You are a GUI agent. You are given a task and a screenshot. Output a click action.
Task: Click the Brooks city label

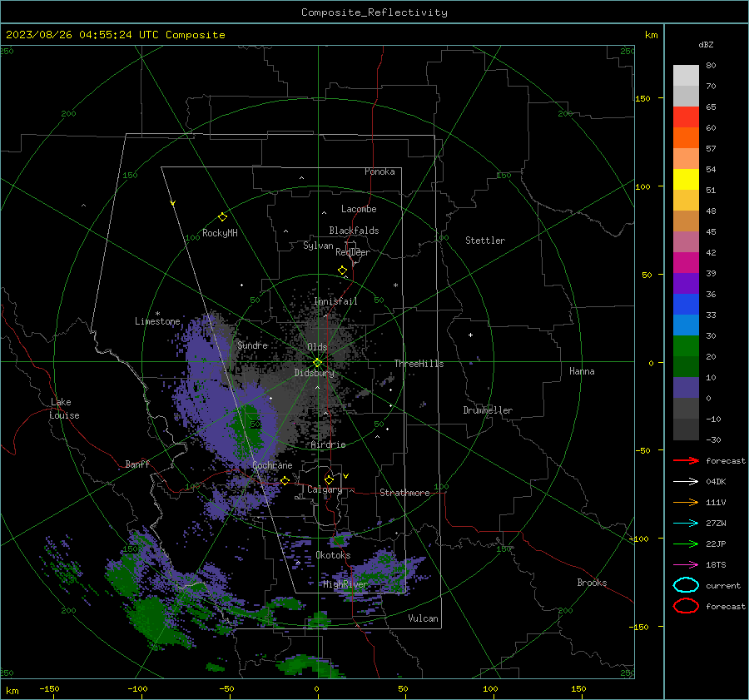click(x=592, y=583)
